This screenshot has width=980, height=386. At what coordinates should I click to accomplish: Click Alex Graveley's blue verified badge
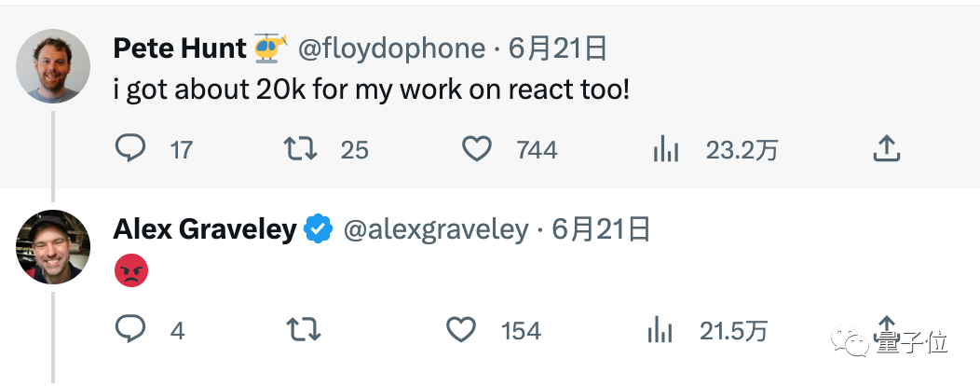click(x=320, y=228)
